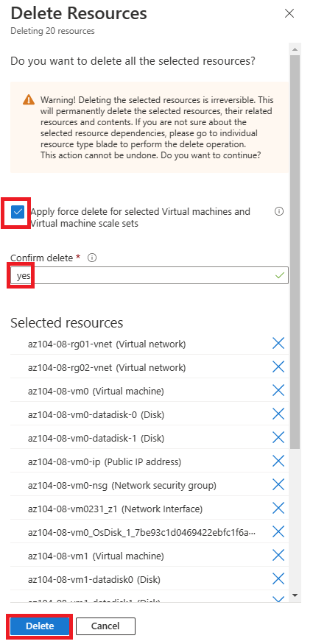
Task: Remove az104-08-vm0_OsDisk_1 disk from list
Action: (x=278, y=532)
